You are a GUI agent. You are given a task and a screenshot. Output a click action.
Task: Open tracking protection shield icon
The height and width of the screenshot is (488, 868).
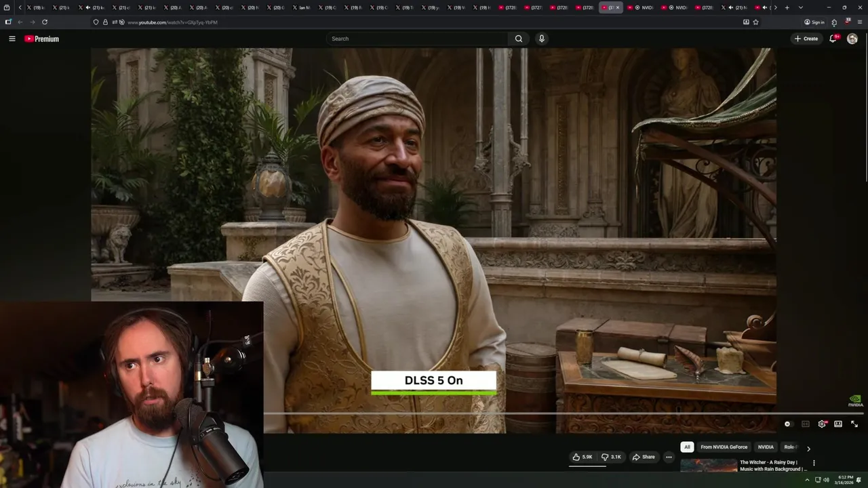[x=96, y=22]
